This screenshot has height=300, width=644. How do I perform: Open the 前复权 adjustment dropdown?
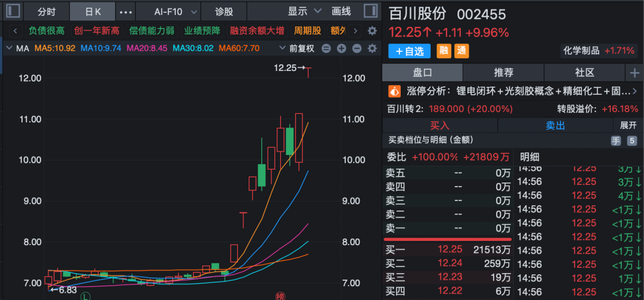pos(296,48)
